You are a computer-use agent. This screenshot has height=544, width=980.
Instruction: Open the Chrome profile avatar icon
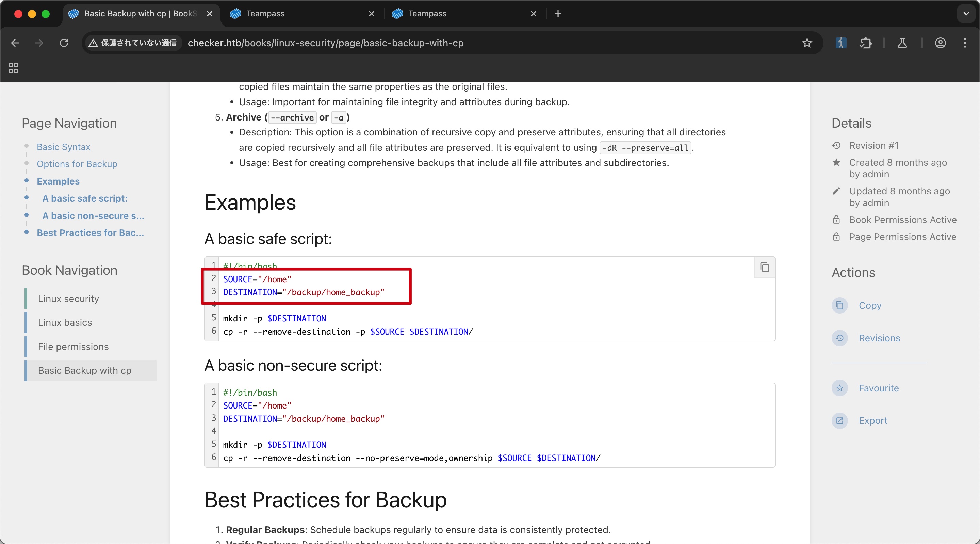pos(940,43)
